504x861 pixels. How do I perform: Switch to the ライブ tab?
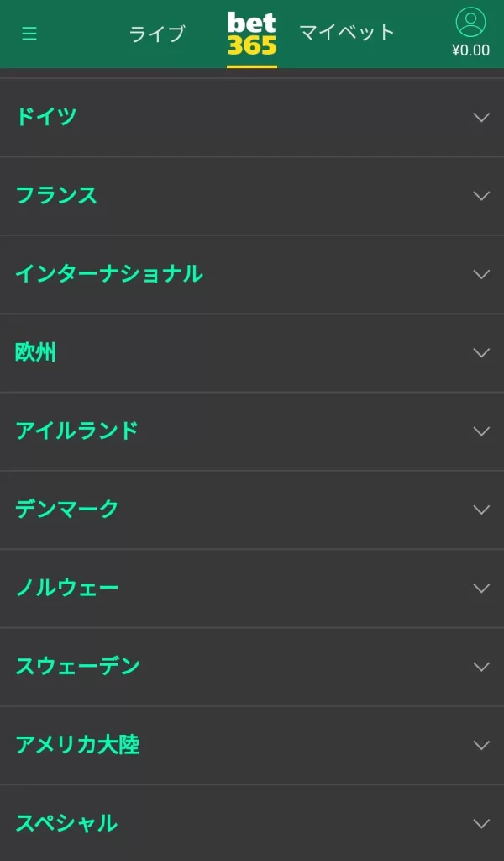coord(156,34)
